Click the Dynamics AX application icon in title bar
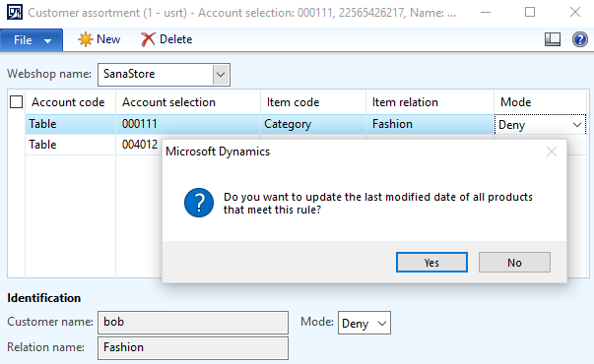The width and height of the screenshot is (594, 364). click(15, 13)
